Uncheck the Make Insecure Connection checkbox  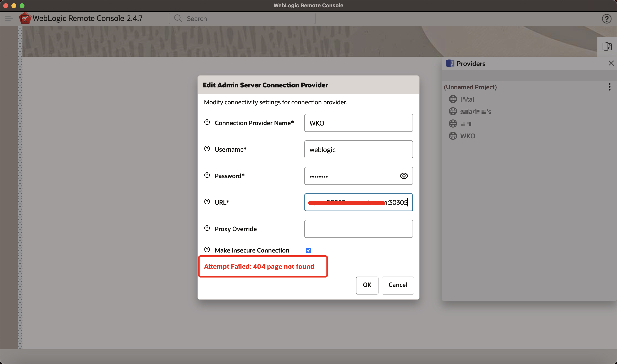point(309,250)
